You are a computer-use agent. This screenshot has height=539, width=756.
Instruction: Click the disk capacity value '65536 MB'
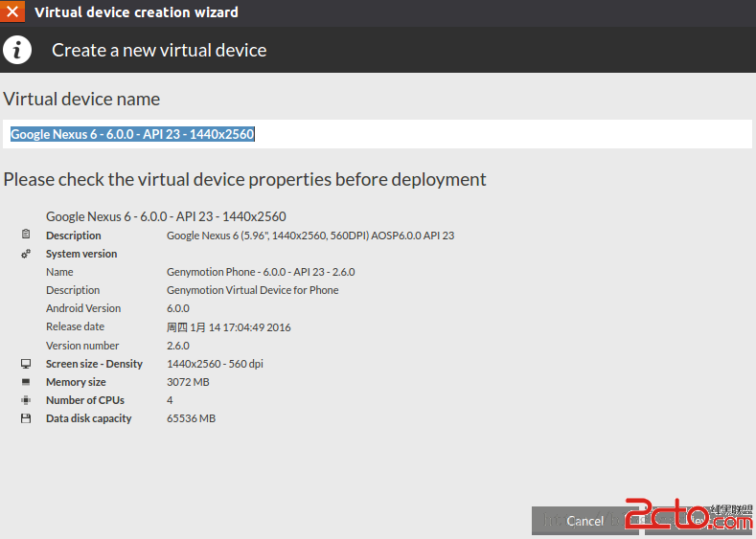coord(191,418)
